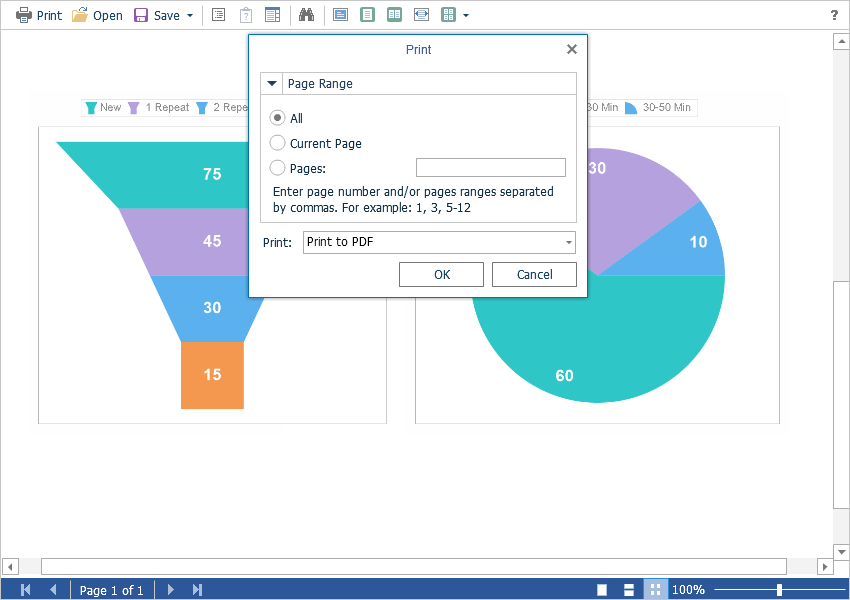
Task: Click the zoom slider handle
Action: 779,590
